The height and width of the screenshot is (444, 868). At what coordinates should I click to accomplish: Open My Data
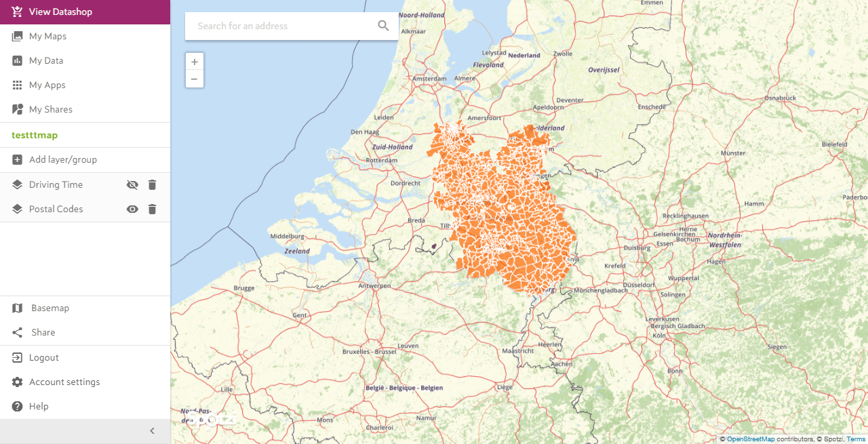(x=85, y=61)
